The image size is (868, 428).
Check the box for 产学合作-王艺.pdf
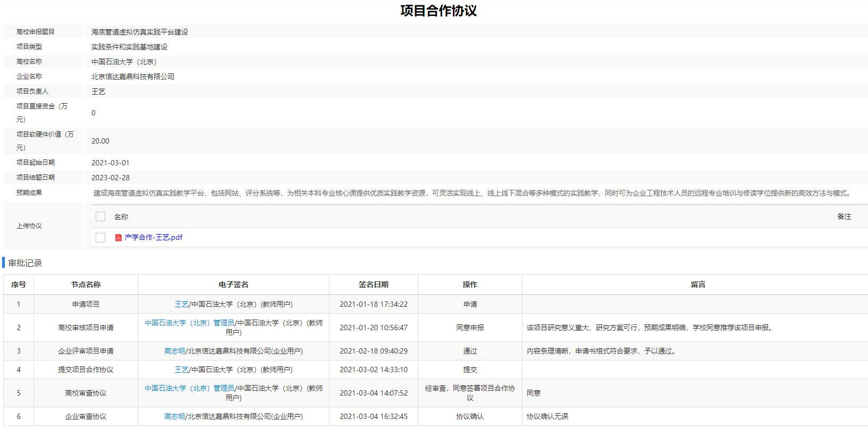pos(100,238)
